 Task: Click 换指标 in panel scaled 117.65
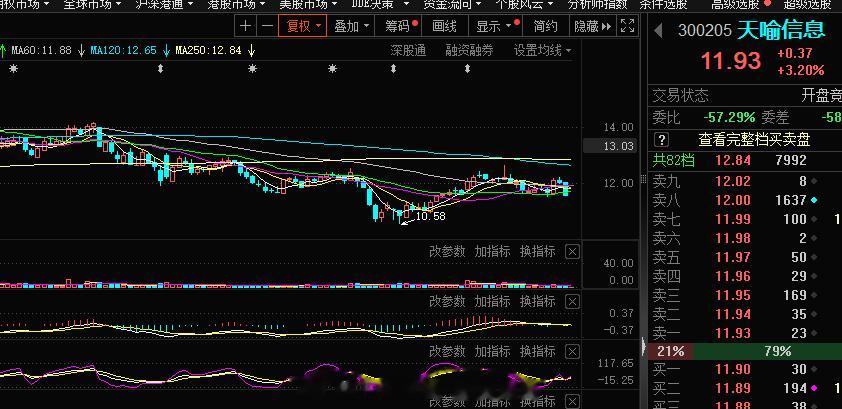click(x=538, y=352)
